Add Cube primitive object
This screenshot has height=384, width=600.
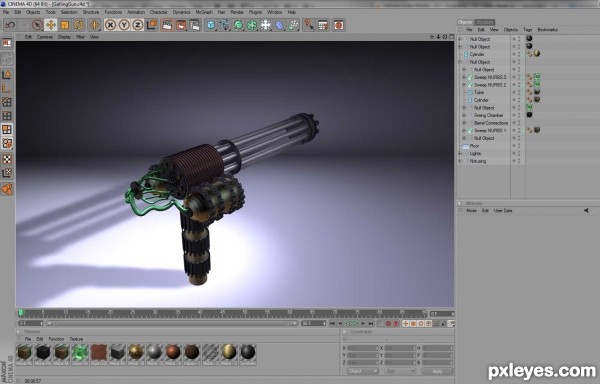click(210, 25)
